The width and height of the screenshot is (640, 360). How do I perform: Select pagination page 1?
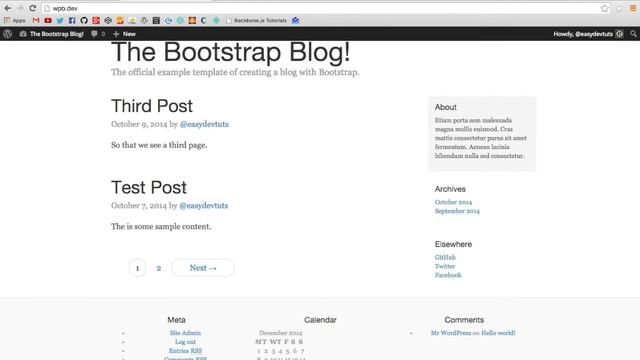click(137, 268)
